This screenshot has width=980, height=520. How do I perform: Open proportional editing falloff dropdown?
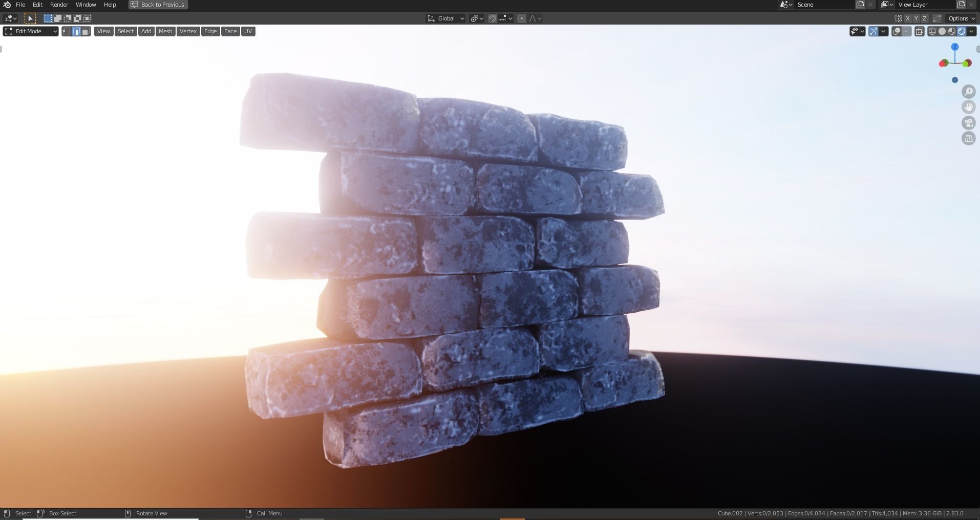click(535, 18)
